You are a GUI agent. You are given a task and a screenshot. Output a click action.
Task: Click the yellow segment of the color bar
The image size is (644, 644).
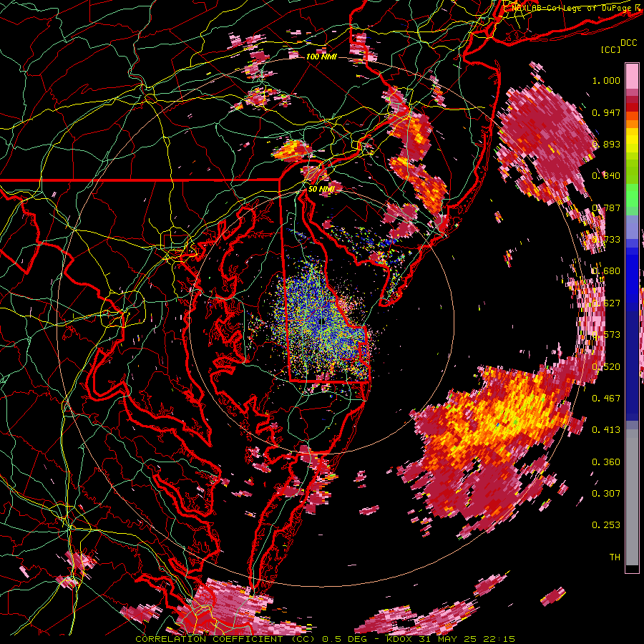click(x=632, y=140)
